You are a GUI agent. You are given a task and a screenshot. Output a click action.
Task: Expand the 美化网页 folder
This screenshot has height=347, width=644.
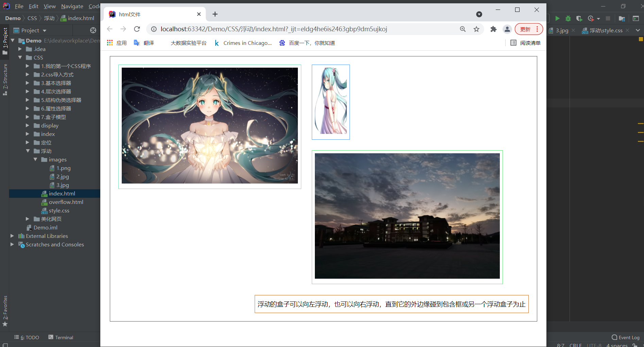pyautogui.click(x=28, y=219)
